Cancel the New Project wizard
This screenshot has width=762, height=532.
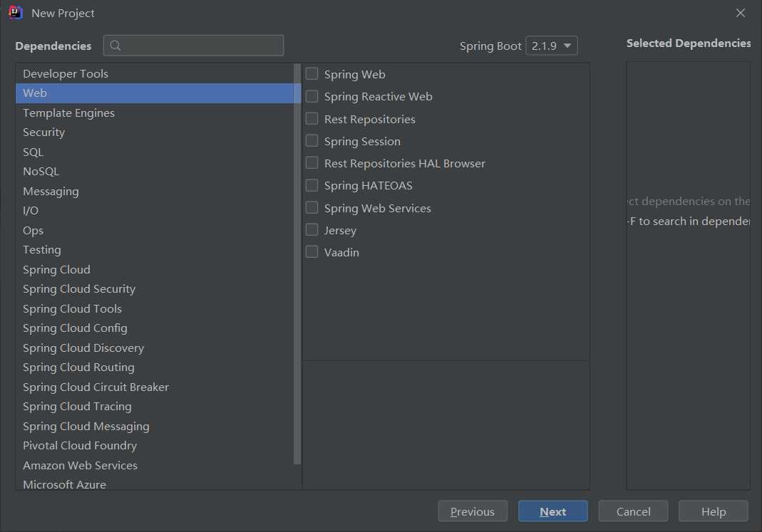point(633,511)
